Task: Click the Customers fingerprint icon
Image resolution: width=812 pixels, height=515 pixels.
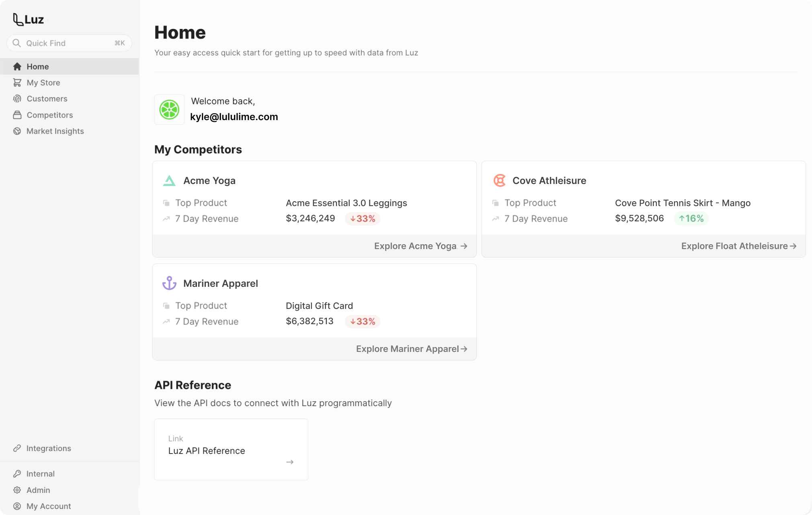Action: 17,99
